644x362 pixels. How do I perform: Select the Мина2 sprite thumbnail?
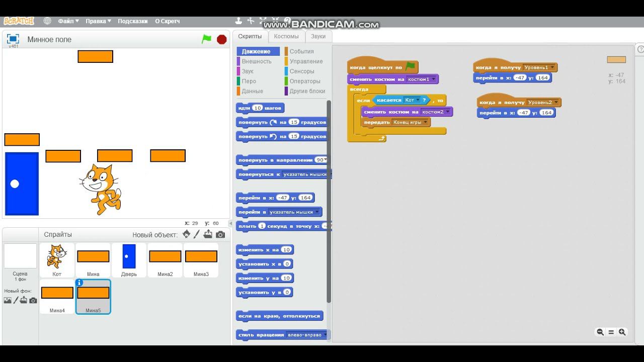pyautogui.click(x=165, y=260)
